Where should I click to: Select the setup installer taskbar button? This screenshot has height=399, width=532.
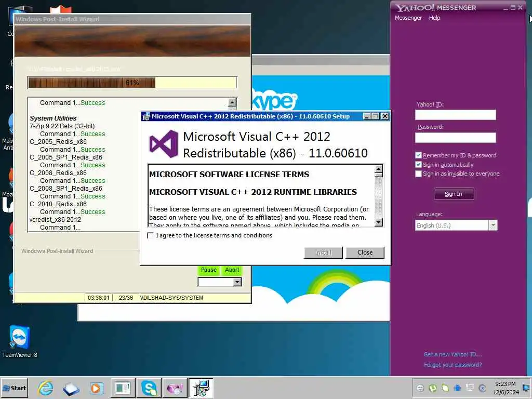click(201, 388)
